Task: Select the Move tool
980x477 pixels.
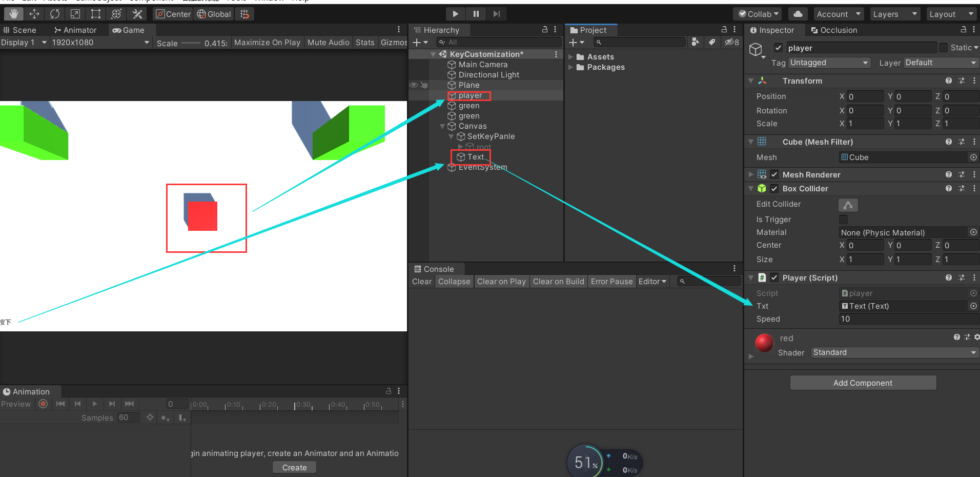Action: tap(34, 14)
